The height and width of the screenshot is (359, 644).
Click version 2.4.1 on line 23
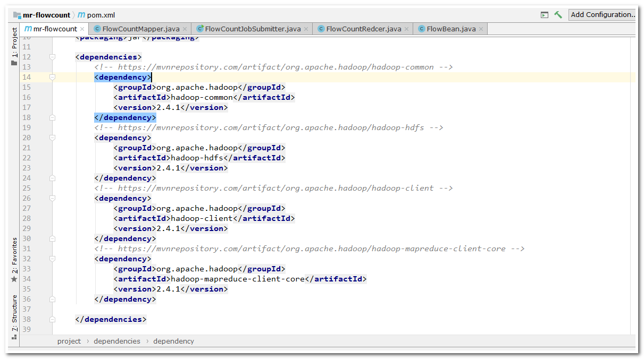(168, 168)
